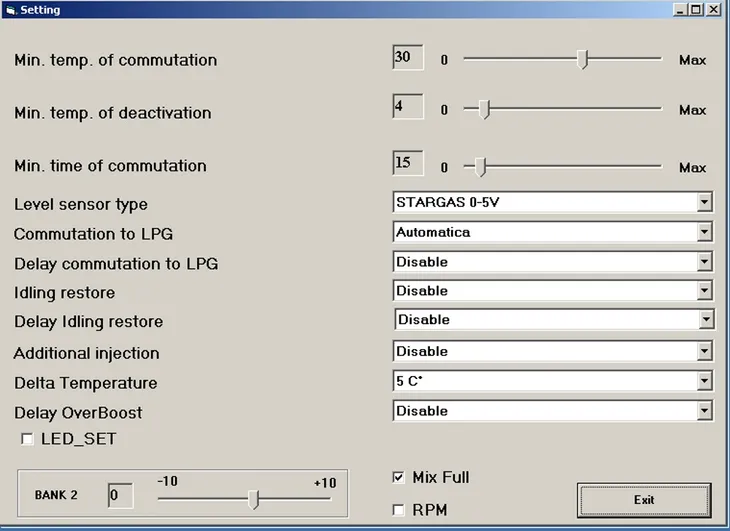
Task: Click the BANK 2 value field
Action: (119, 495)
